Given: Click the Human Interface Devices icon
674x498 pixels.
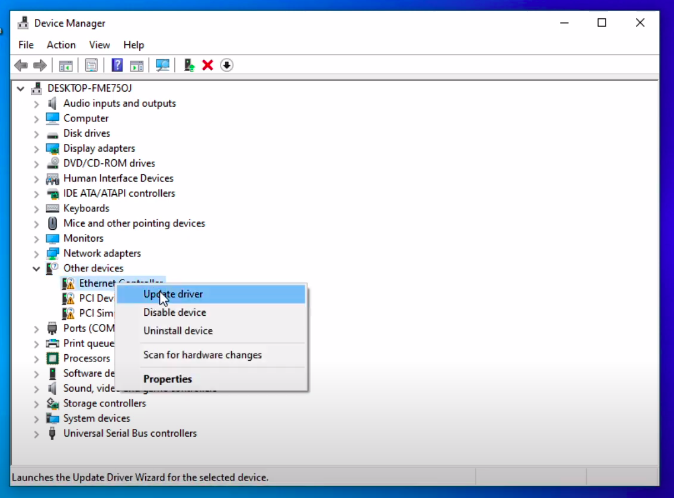Looking at the screenshot, I should (x=52, y=179).
